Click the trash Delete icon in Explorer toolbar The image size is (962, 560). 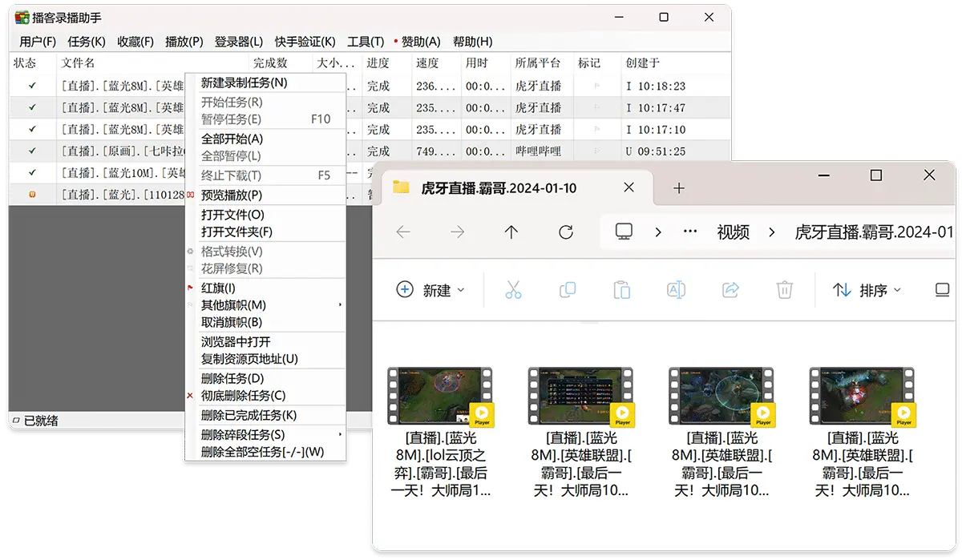784,290
